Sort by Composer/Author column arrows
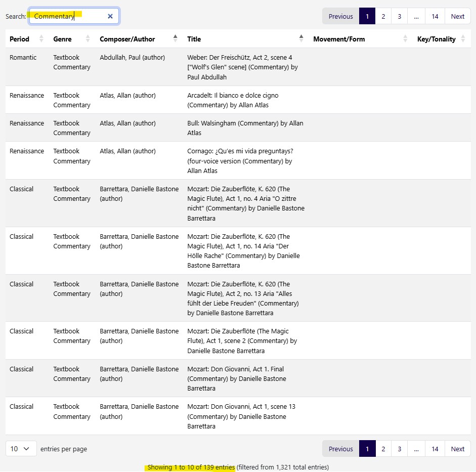 175,39
